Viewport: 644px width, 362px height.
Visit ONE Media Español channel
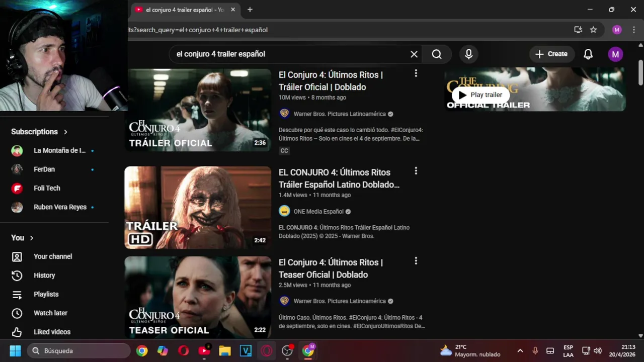pyautogui.click(x=318, y=212)
